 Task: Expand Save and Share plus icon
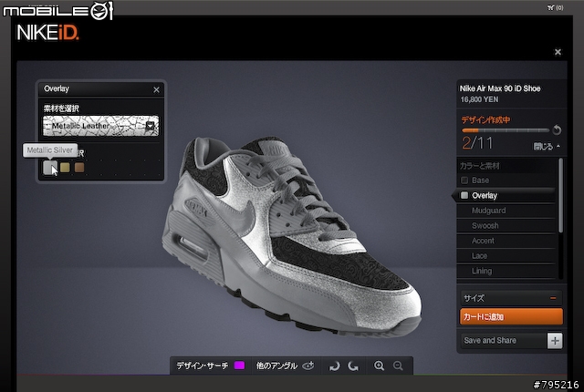click(x=555, y=341)
